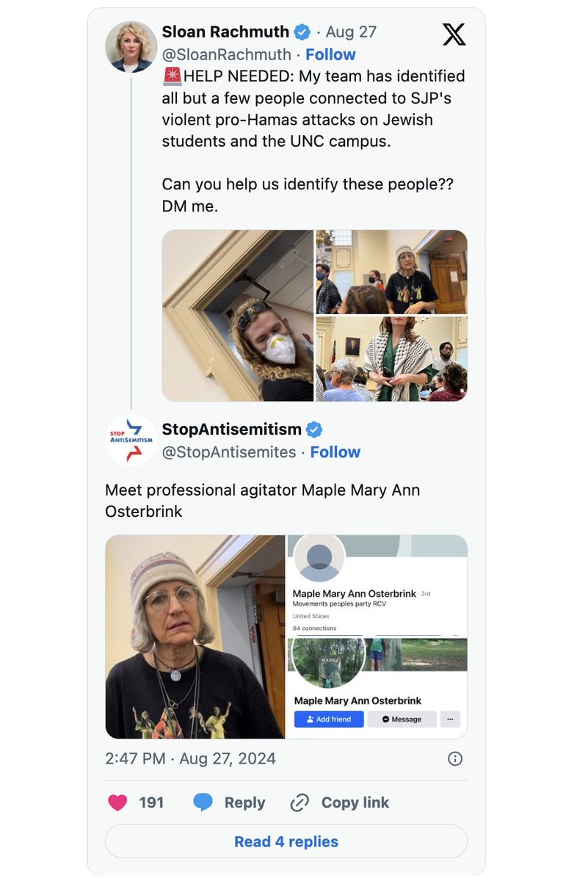
Task: Open the photo of person wearing white mask
Action: (x=238, y=316)
